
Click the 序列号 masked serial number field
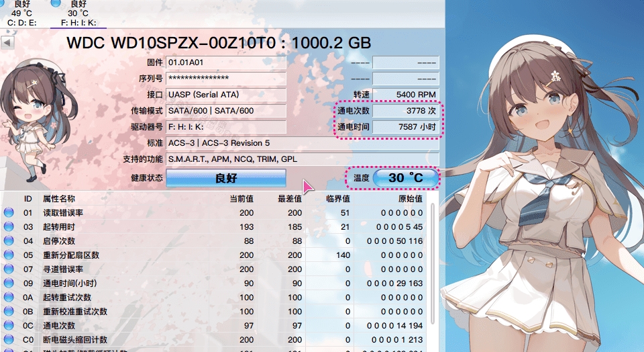click(226, 78)
